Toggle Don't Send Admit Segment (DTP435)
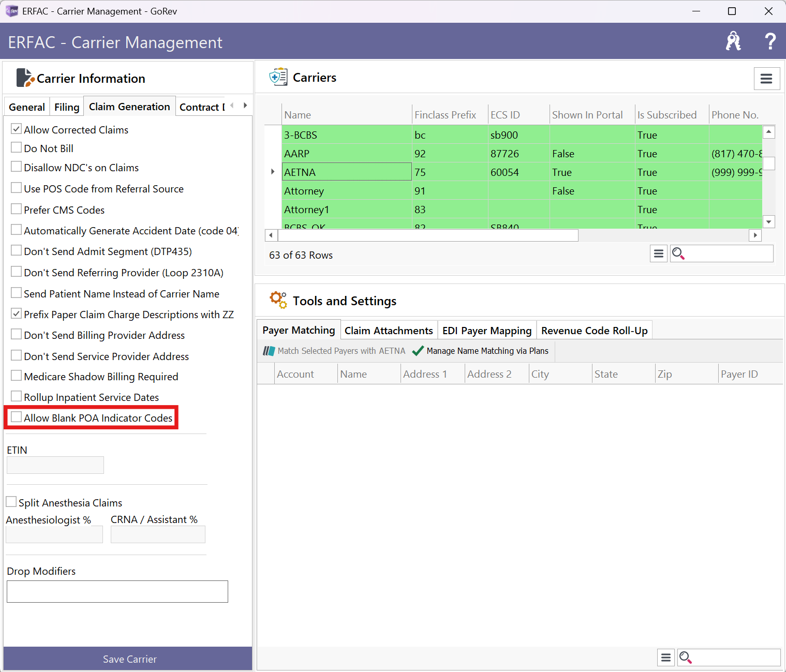 click(17, 250)
